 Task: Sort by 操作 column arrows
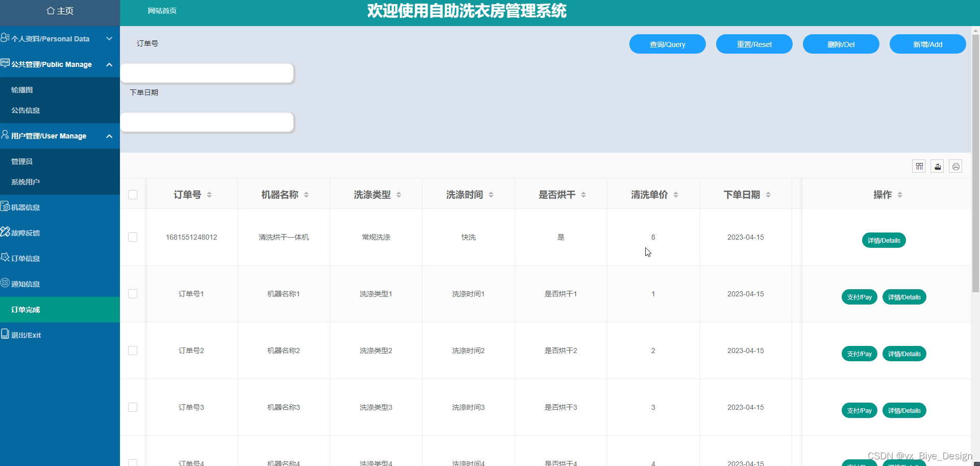(900, 195)
